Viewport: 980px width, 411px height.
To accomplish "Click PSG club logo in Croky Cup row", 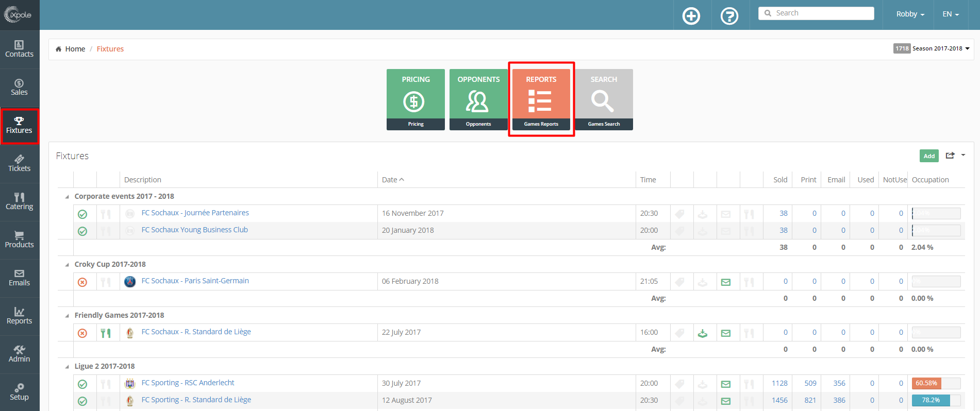I will coord(130,282).
